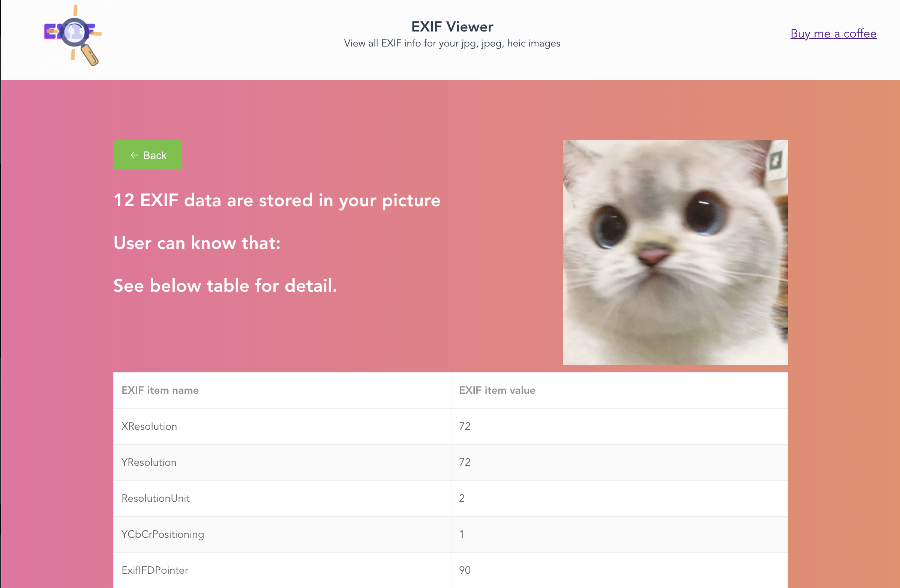Viewport: 900px width, 588px height.
Task: Click the ExifIFDPointer row name
Action: pos(154,570)
